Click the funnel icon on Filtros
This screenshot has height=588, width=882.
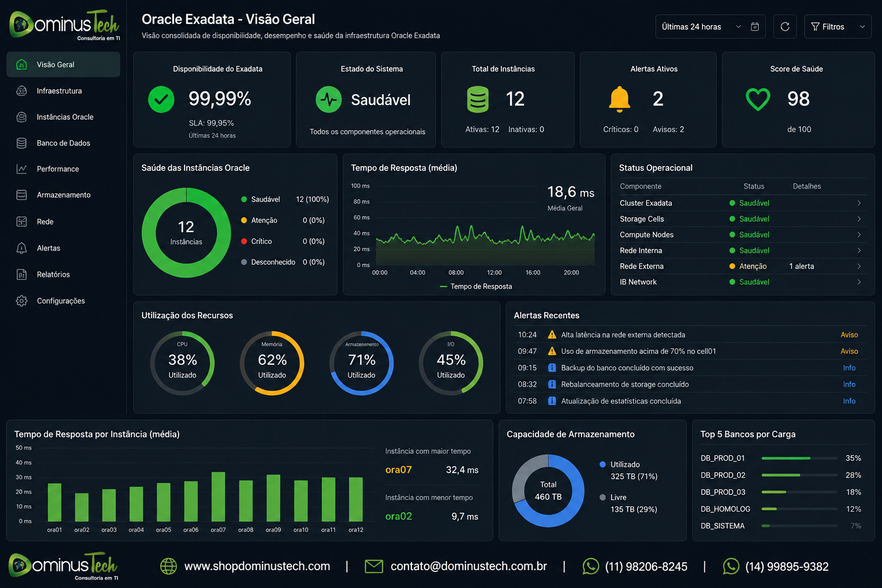tap(815, 27)
